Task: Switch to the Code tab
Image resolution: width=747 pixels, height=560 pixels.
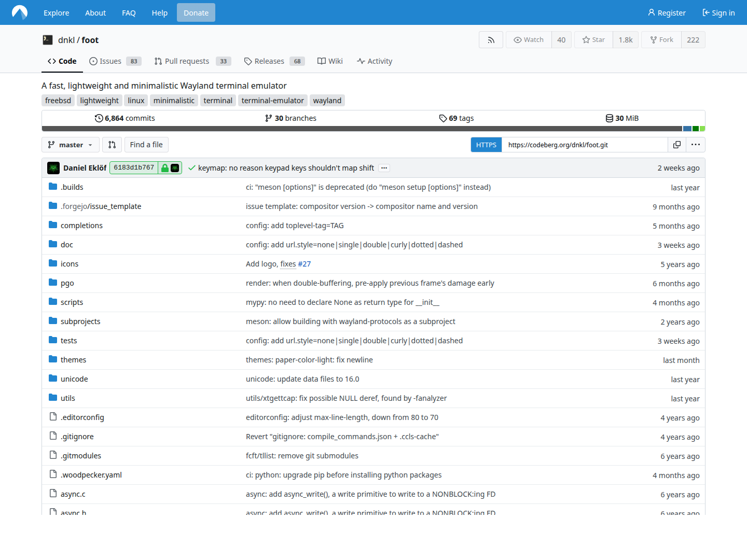Action: tap(62, 61)
